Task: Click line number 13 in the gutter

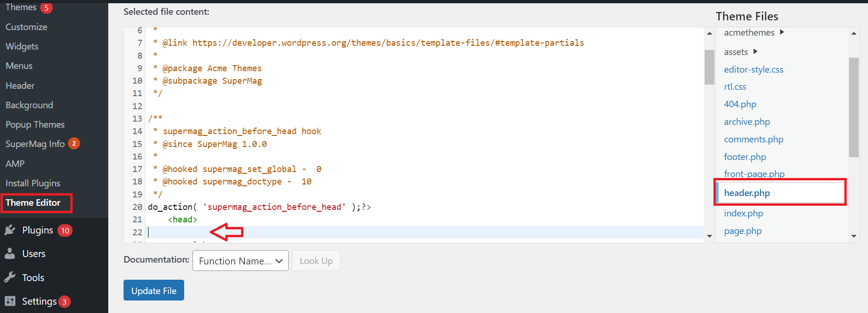Action: 137,118
